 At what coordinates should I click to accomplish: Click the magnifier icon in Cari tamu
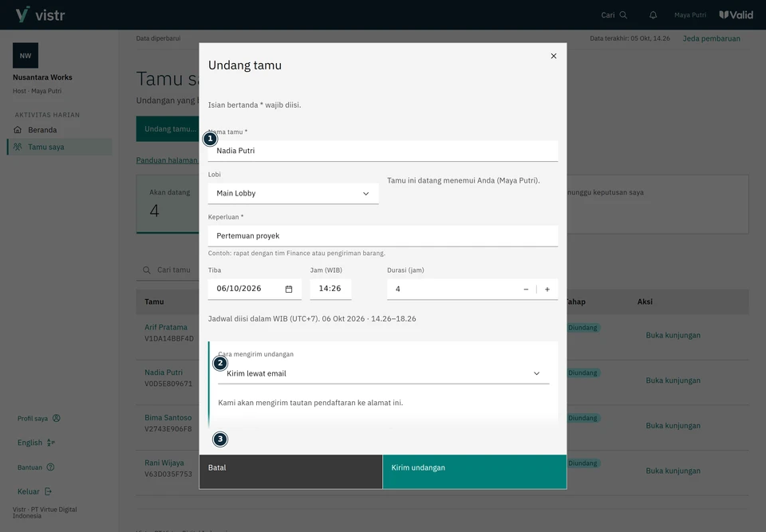(x=147, y=270)
